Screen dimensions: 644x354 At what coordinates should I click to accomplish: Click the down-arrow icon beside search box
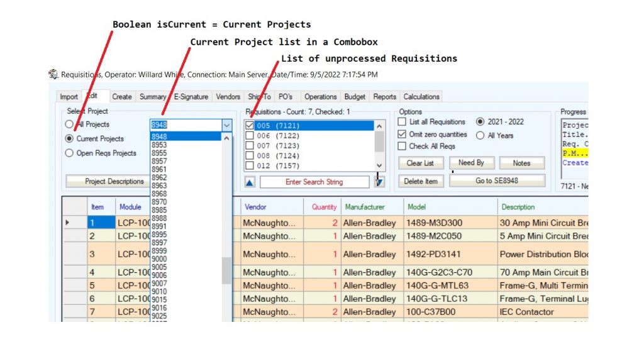click(x=379, y=182)
